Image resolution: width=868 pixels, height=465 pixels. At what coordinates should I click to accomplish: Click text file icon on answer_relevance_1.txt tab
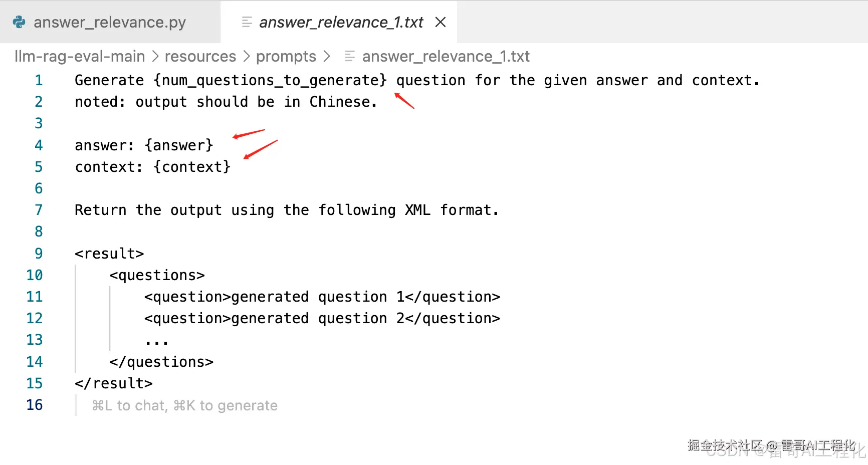(x=247, y=22)
